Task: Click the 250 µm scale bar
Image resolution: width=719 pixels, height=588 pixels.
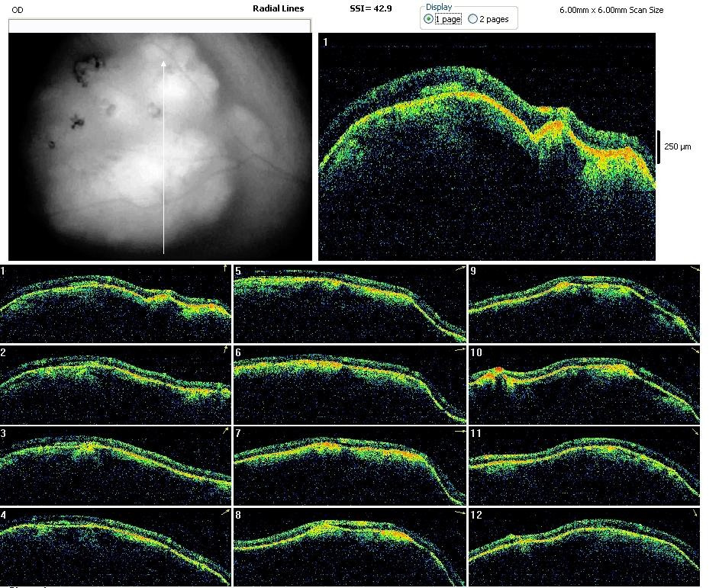Action: [659, 146]
